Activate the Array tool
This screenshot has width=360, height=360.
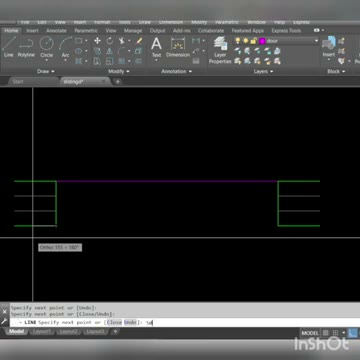(x=122, y=61)
